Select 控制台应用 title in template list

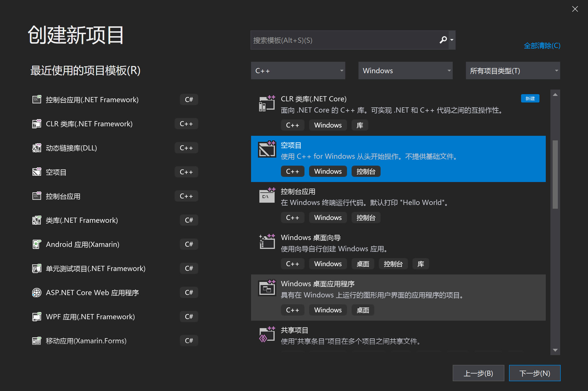click(298, 191)
